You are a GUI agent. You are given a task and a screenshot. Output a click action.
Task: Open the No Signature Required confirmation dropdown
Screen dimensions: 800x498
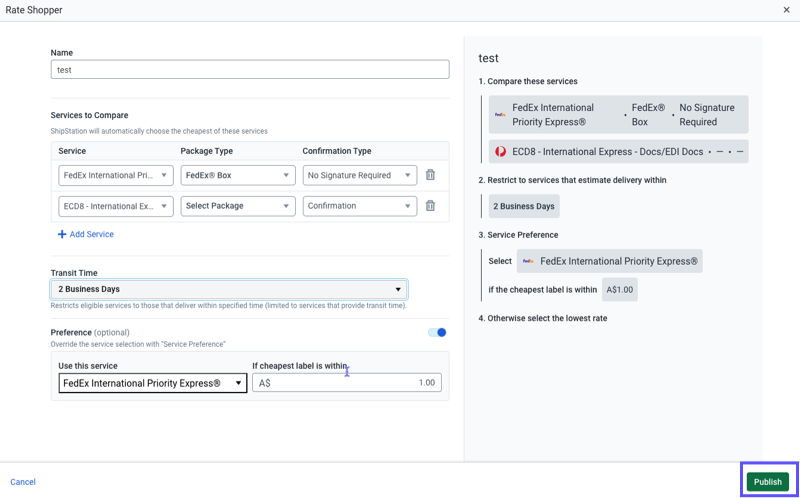point(360,175)
